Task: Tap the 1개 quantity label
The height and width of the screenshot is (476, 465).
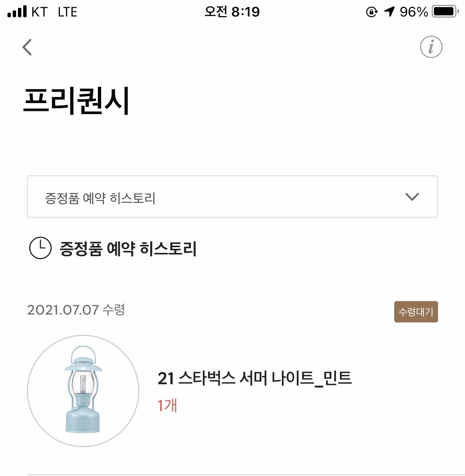Action: [x=167, y=406]
